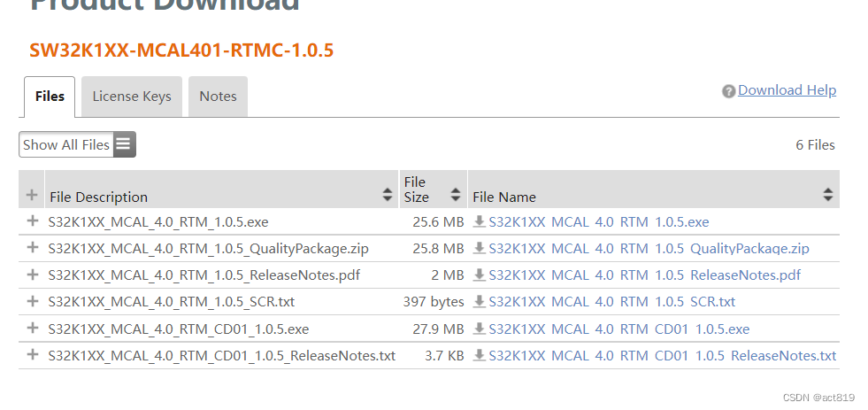868x410 pixels.
Task: Expand the SCR.txt row details
Action: pyautogui.click(x=33, y=301)
